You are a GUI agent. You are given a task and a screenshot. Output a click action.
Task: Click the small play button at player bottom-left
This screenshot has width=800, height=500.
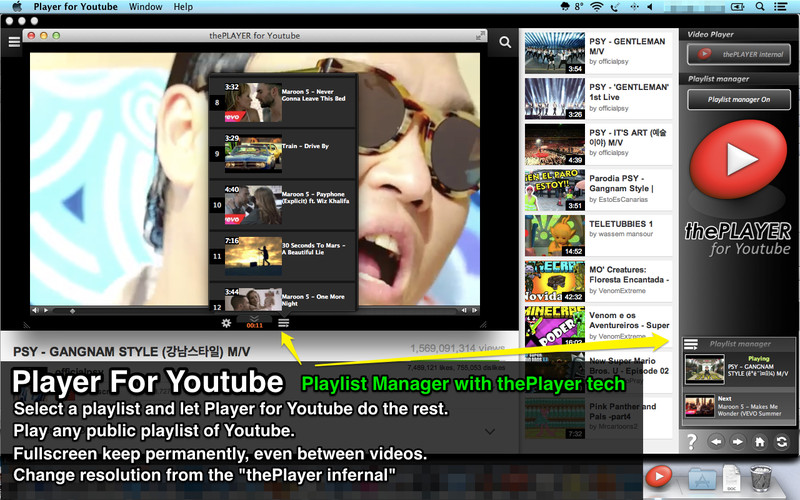tap(46, 310)
